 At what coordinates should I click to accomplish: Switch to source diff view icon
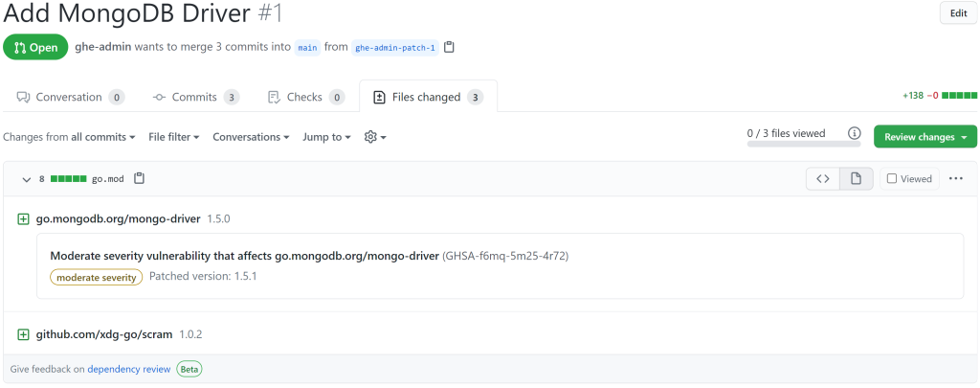pyautogui.click(x=822, y=178)
